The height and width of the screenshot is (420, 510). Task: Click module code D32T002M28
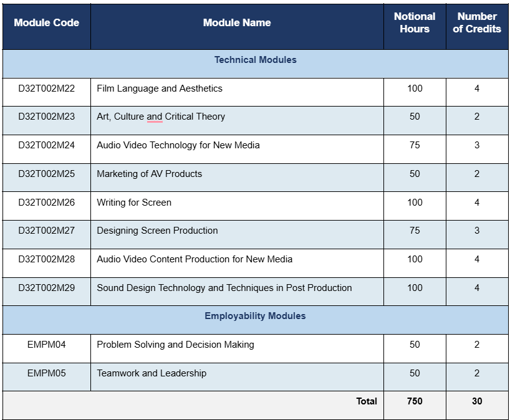[47, 259]
